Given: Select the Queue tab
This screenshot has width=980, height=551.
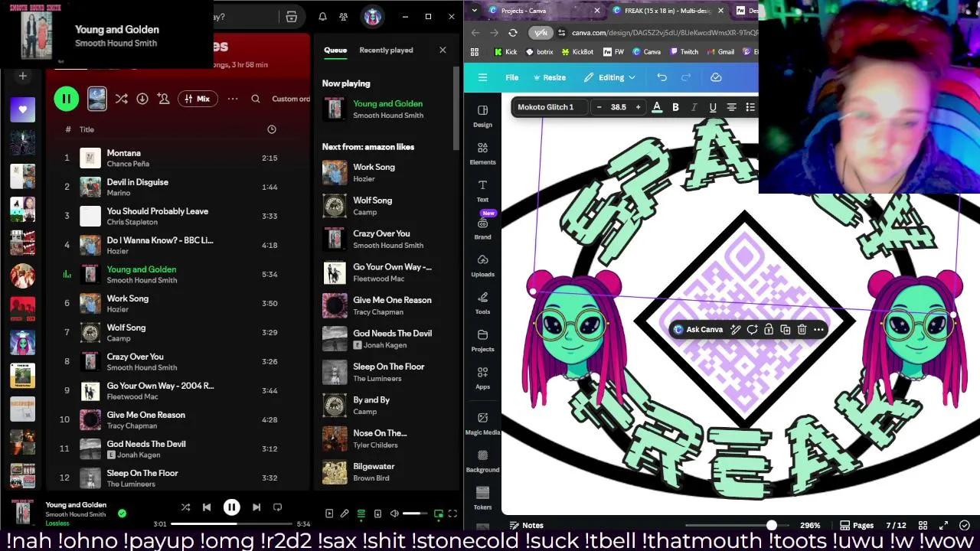Looking at the screenshot, I should coord(335,51).
